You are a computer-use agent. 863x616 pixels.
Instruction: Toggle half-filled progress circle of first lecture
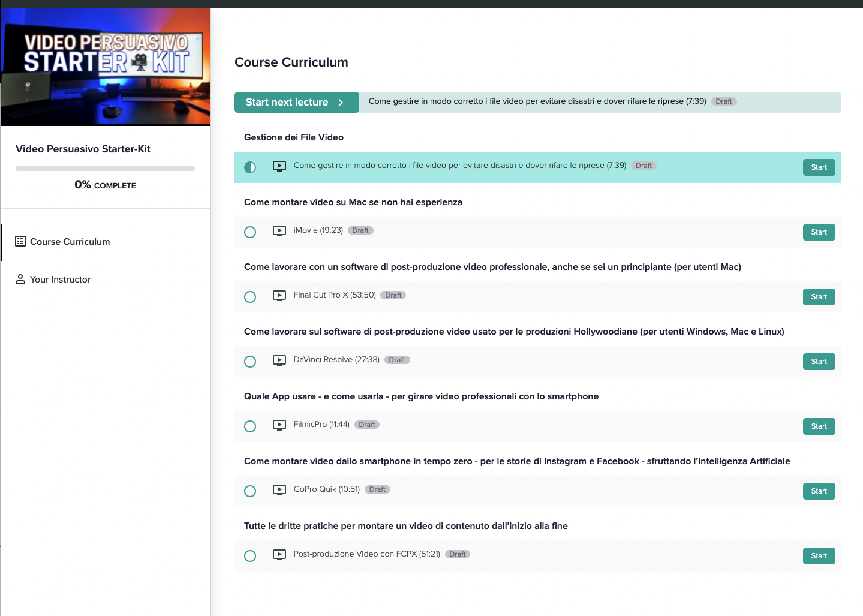250,167
